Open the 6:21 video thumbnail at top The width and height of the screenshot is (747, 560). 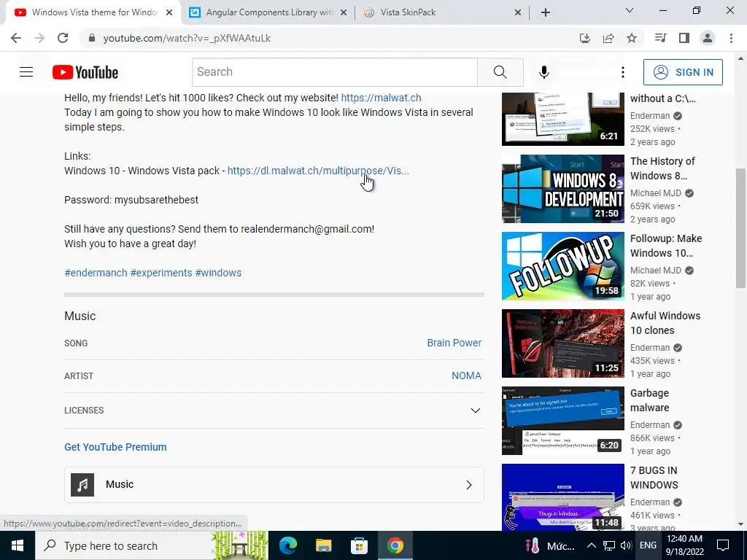tap(562, 119)
